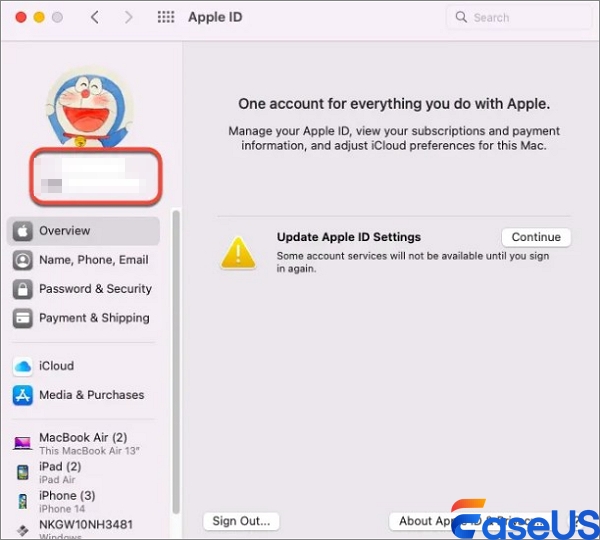Image resolution: width=600 pixels, height=540 pixels.
Task: Click the iPhone device icon
Action: (x=23, y=501)
